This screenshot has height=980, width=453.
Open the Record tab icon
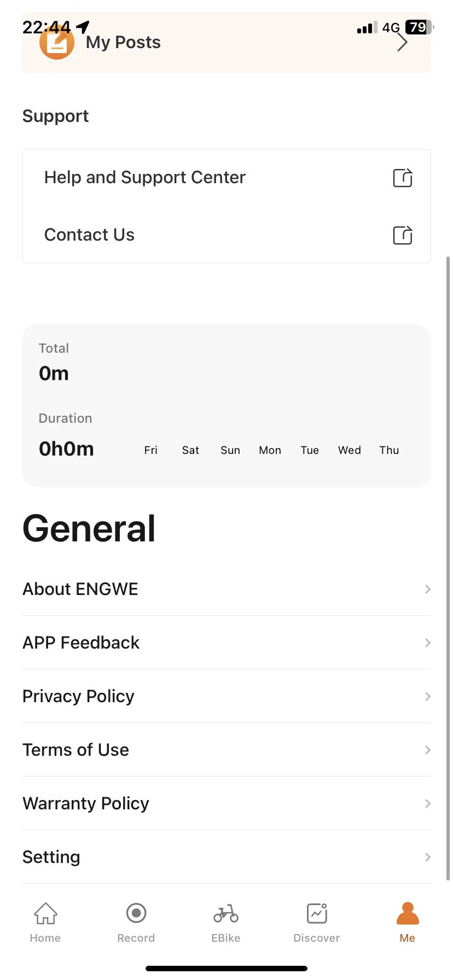point(136,913)
